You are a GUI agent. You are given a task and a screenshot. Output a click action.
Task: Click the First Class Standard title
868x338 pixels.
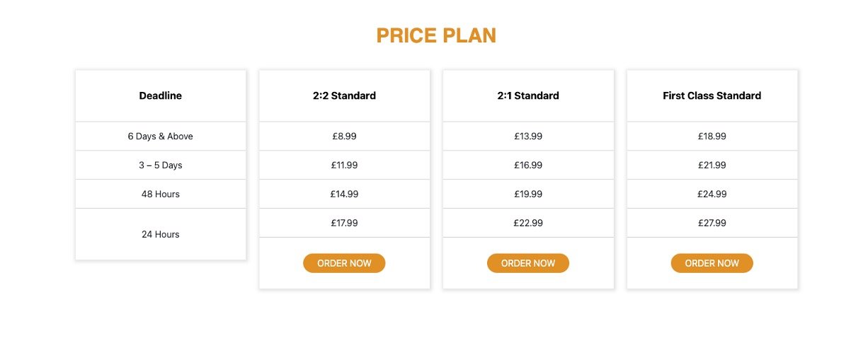(x=712, y=95)
